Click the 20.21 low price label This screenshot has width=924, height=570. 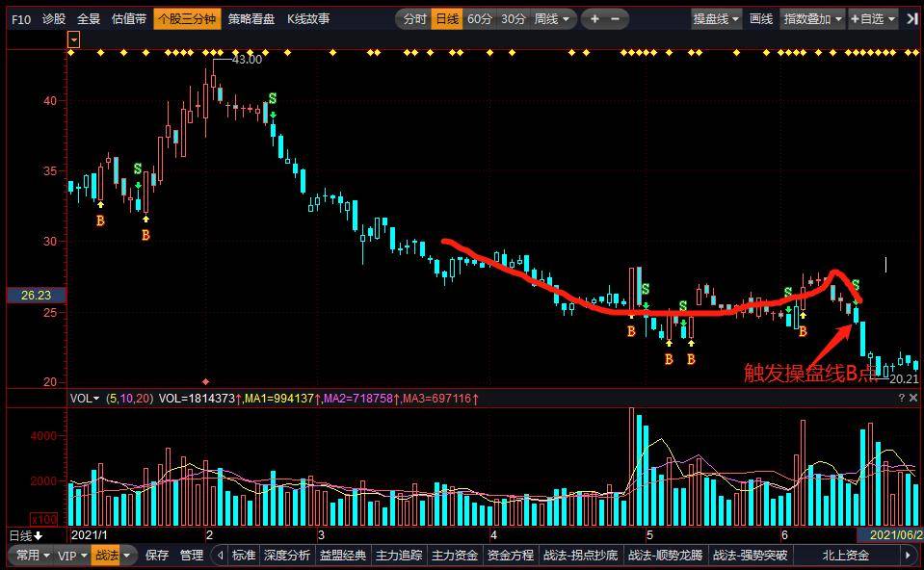pyautogui.click(x=904, y=379)
